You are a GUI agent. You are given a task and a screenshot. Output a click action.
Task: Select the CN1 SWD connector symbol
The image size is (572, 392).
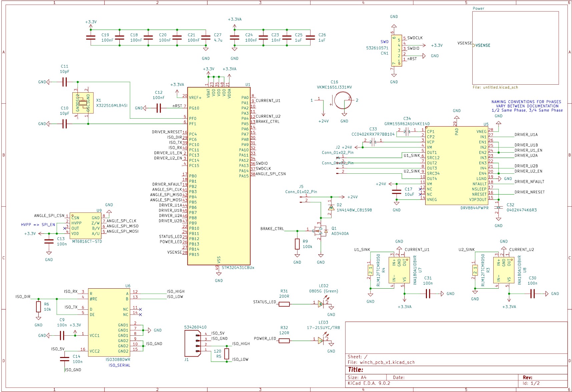coord(397,51)
